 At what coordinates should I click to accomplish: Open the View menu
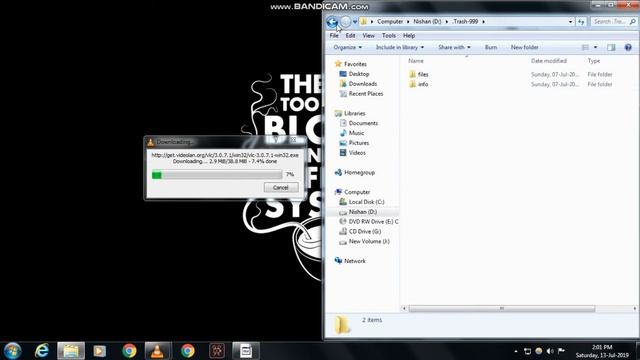368,36
